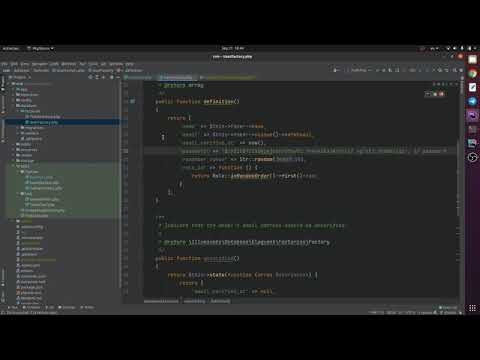
Task: Select the highlighted UserFactory.php file in tree
Action: [x=63, y=122]
